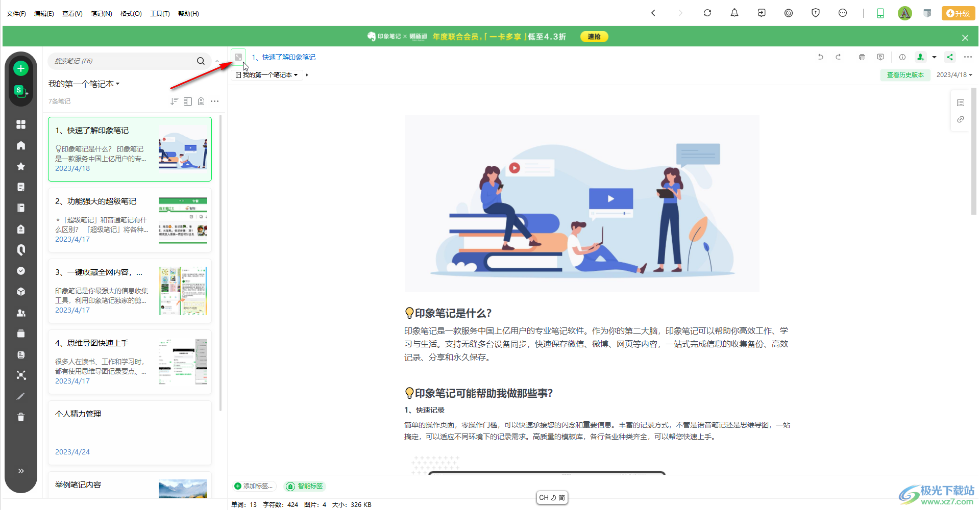Select note 4、思维导图快速上手
This screenshot has width=980, height=510.
coord(130,362)
